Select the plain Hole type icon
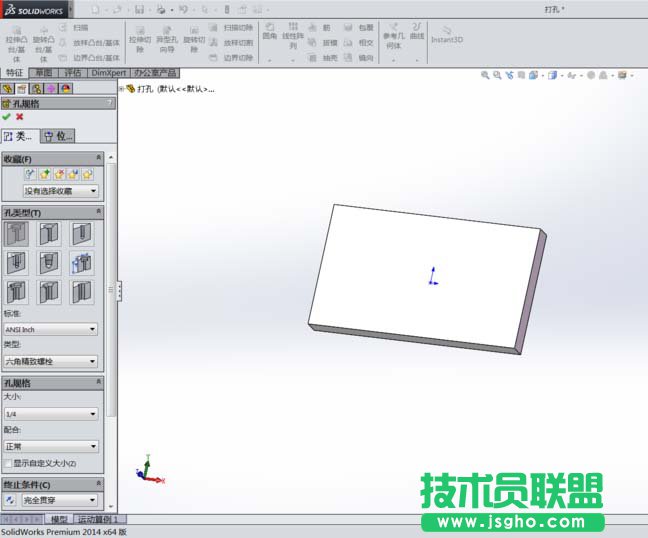 [82, 233]
